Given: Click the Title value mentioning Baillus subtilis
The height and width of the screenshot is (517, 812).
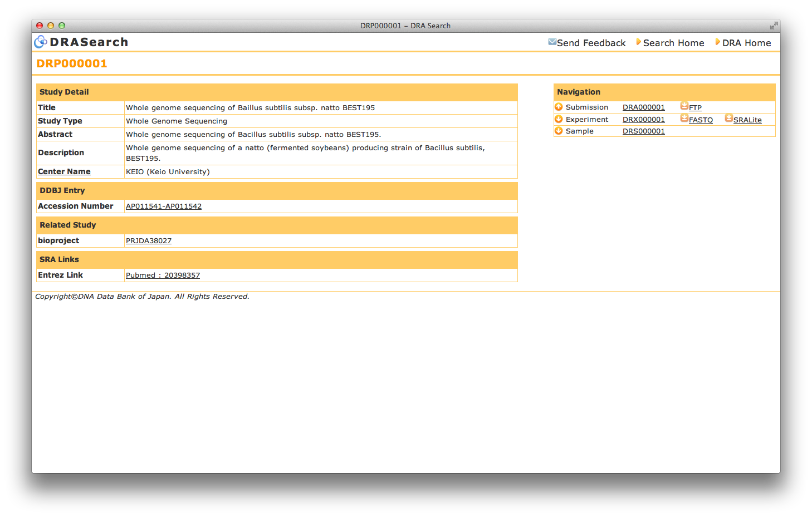Looking at the screenshot, I should pyautogui.click(x=250, y=107).
